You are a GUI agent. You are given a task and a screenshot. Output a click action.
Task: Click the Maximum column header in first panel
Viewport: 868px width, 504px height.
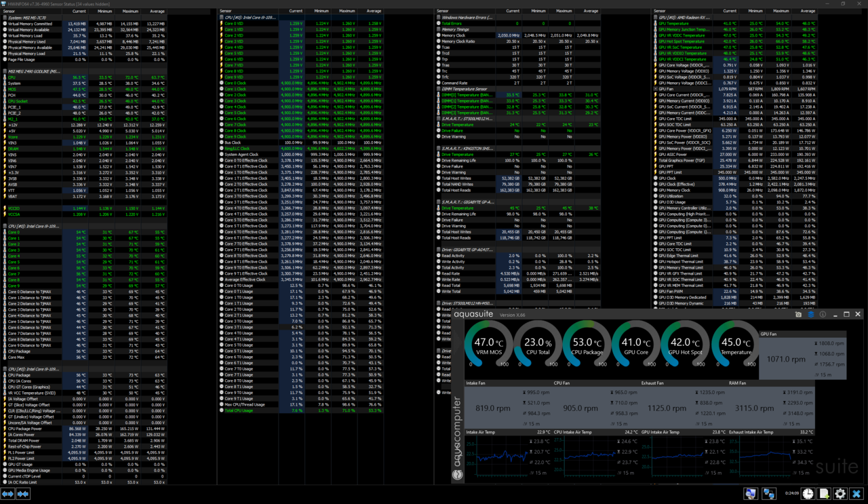point(130,12)
